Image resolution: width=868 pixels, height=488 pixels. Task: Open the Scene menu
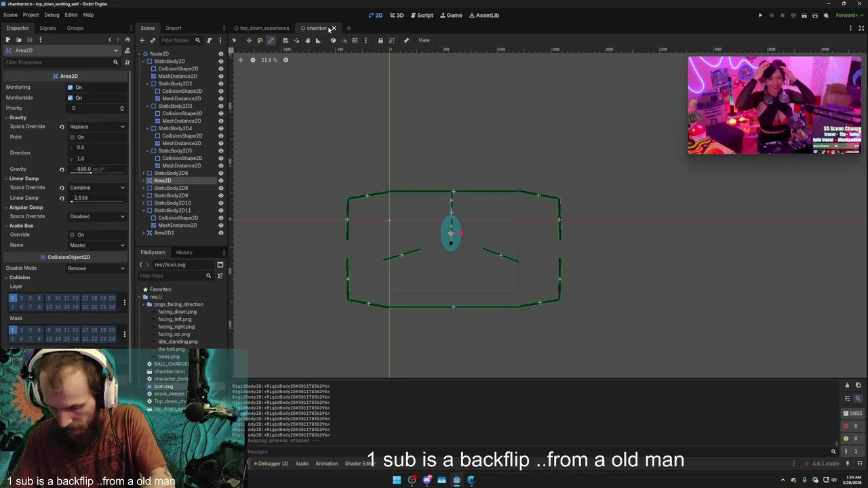pyautogui.click(x=10, y=15)
